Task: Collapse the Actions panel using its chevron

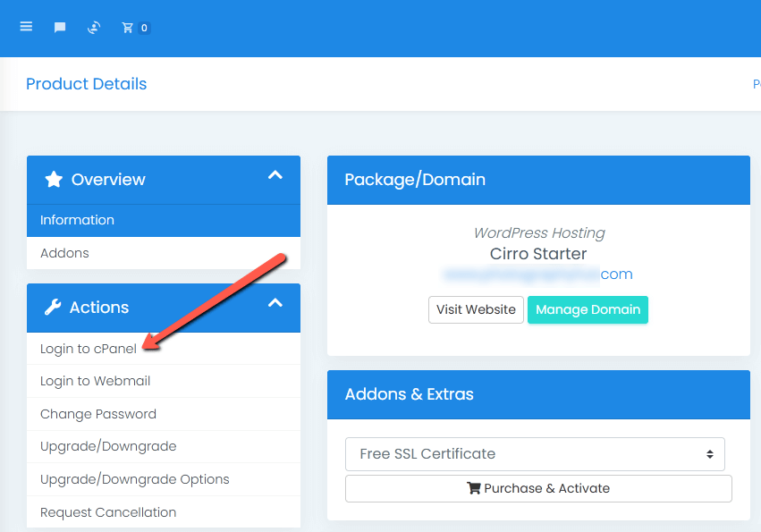Action: point(275,303)
